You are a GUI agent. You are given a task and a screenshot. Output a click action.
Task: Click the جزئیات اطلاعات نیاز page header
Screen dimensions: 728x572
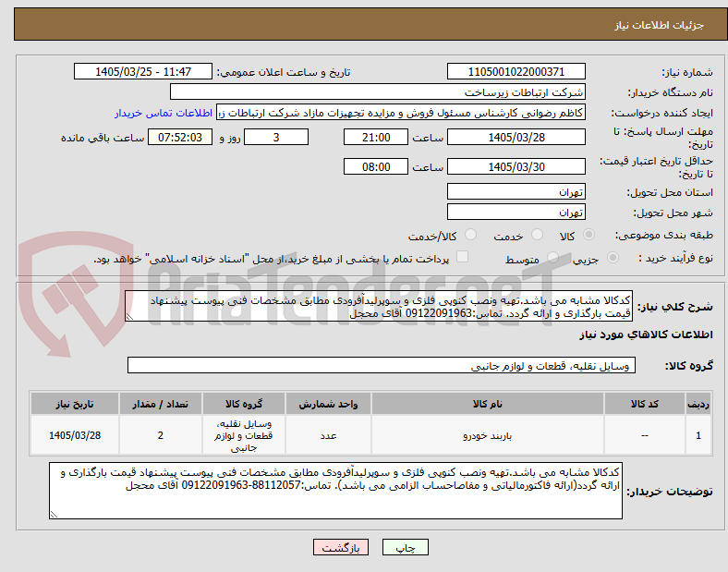tap(660, 25)
